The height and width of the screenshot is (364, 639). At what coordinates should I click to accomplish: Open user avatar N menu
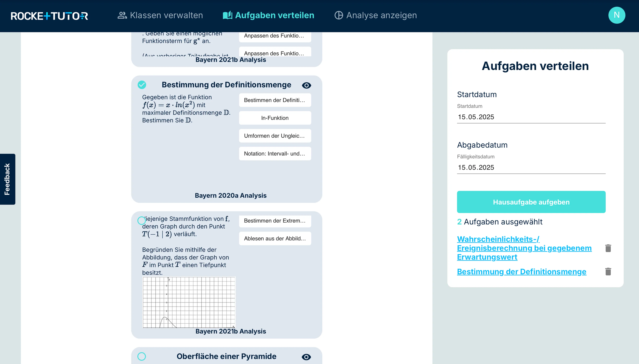point(616,15)
